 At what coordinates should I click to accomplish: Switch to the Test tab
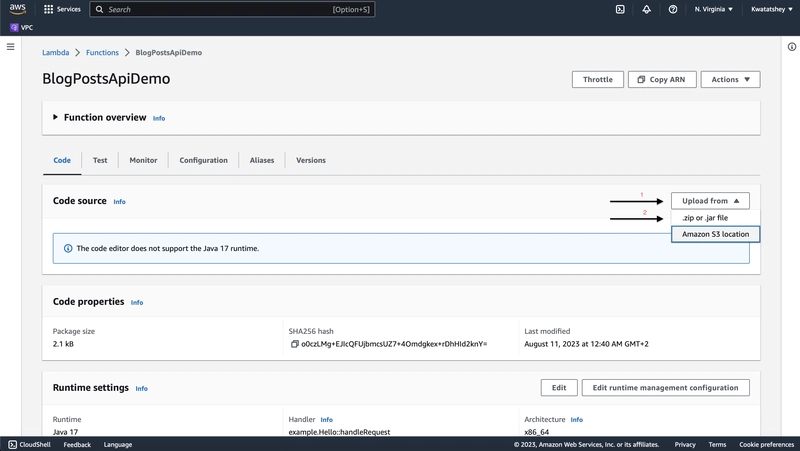[100, 160]
